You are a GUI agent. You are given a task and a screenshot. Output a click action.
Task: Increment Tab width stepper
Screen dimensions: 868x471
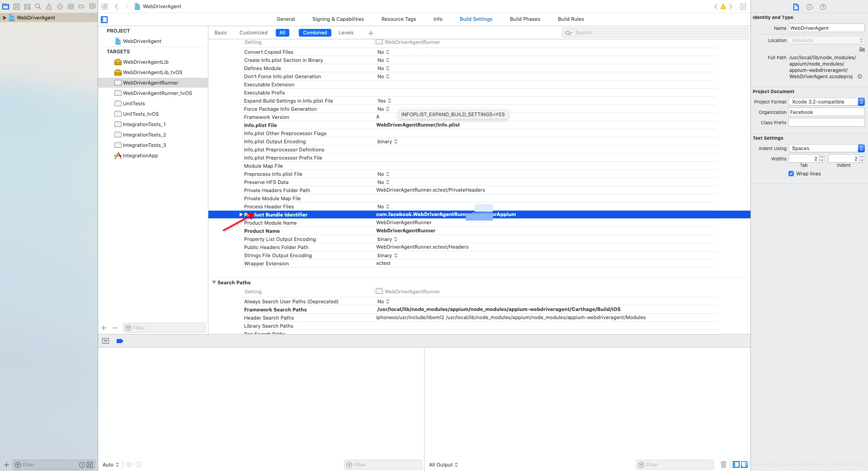tap(822, 156)
